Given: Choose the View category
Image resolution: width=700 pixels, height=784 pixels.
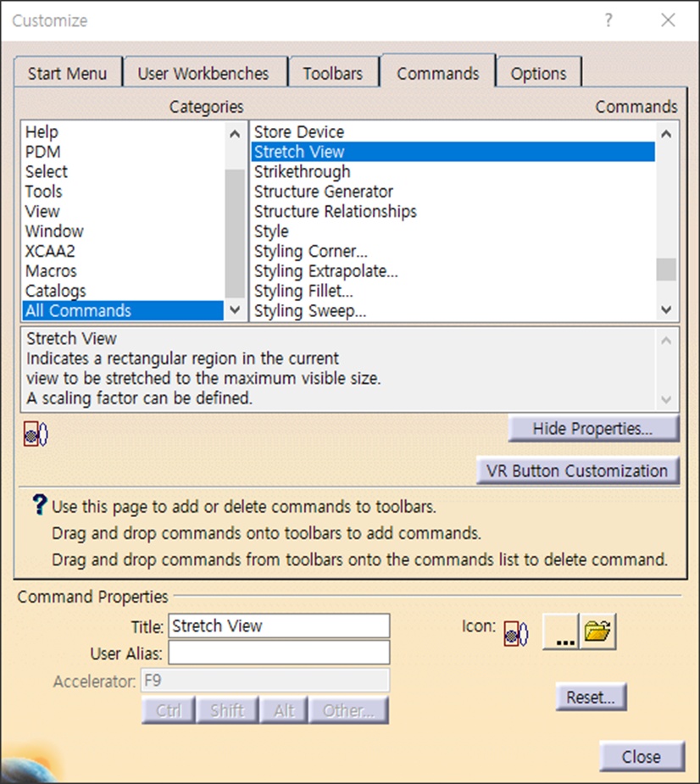Looking at the screenshot, I should coord(123,211).
